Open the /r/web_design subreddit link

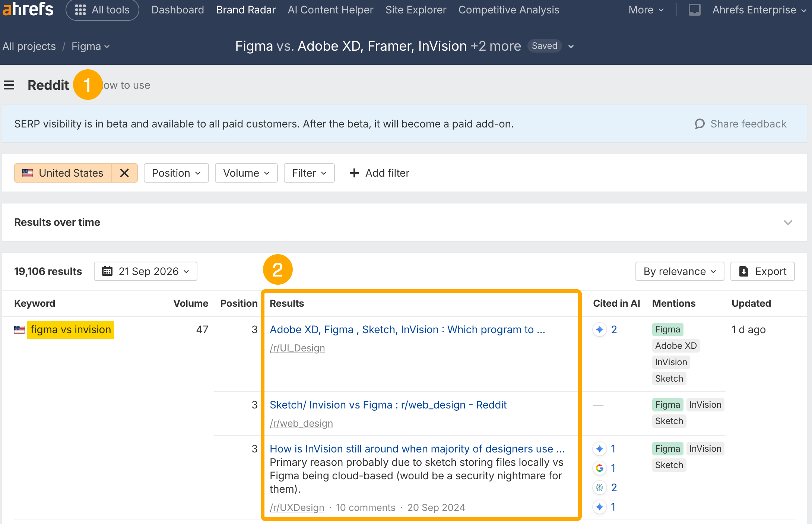click(301, 423)
